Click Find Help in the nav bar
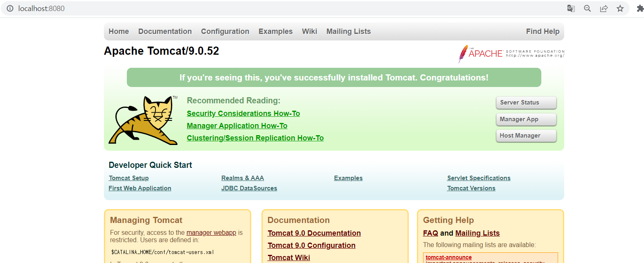The width and height of the screenshot is (644, 263). (543, 31)
